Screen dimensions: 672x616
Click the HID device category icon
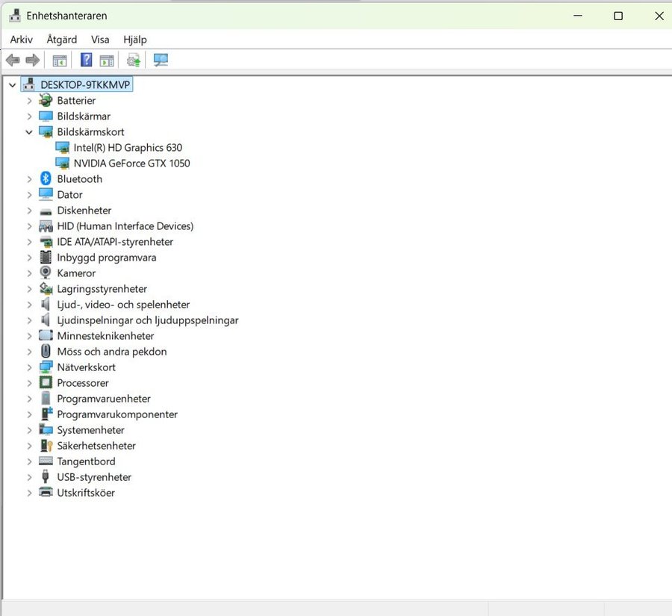click(46, 226)
